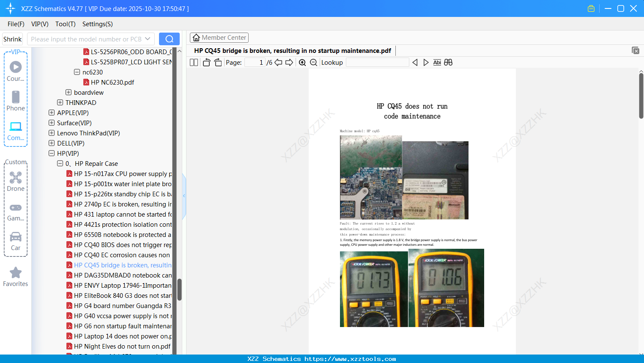The width and height of the screenshot is (644, 363).
Task: Toggle two-page view layout
Action: click(x=194, y=63)
